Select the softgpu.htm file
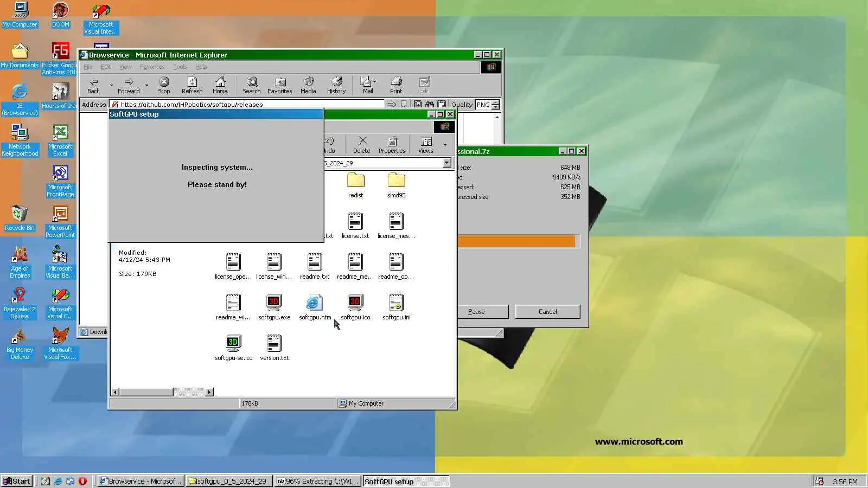This screenshot has width=868, height=488. click(x=315, y=307)
